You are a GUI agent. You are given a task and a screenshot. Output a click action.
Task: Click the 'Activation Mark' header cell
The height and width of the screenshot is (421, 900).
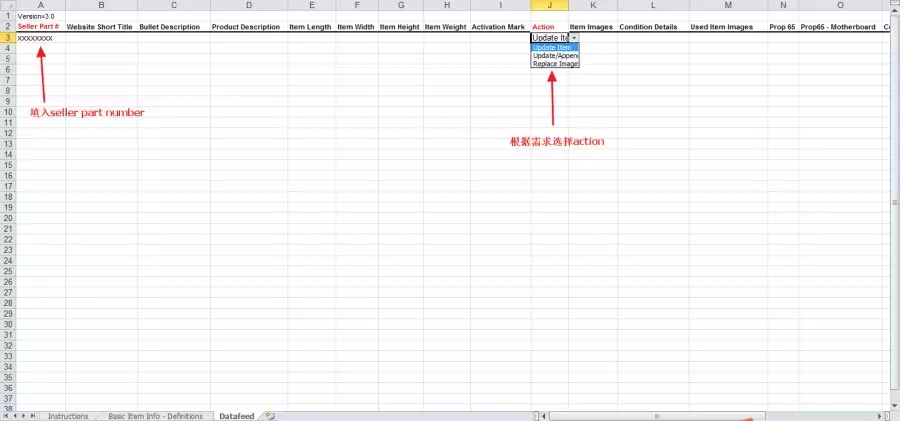coord(501,27)
